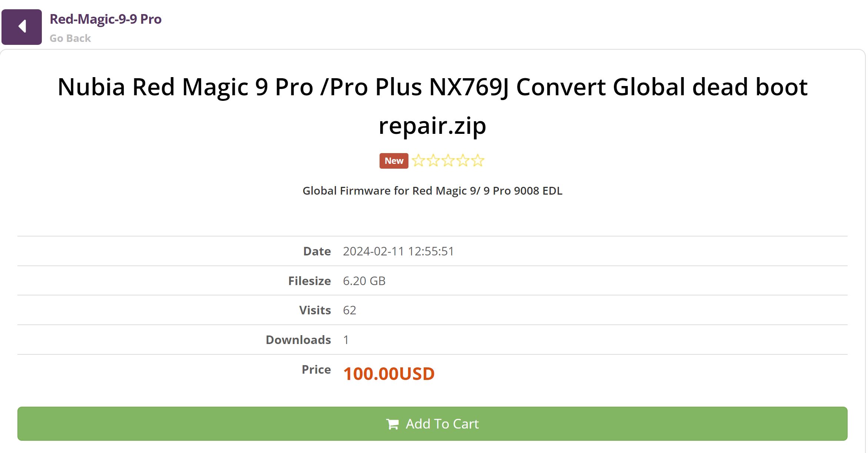Screen dimensions: 868x453
Task: Click the shopping cart icon
Action: coord(393,424)
